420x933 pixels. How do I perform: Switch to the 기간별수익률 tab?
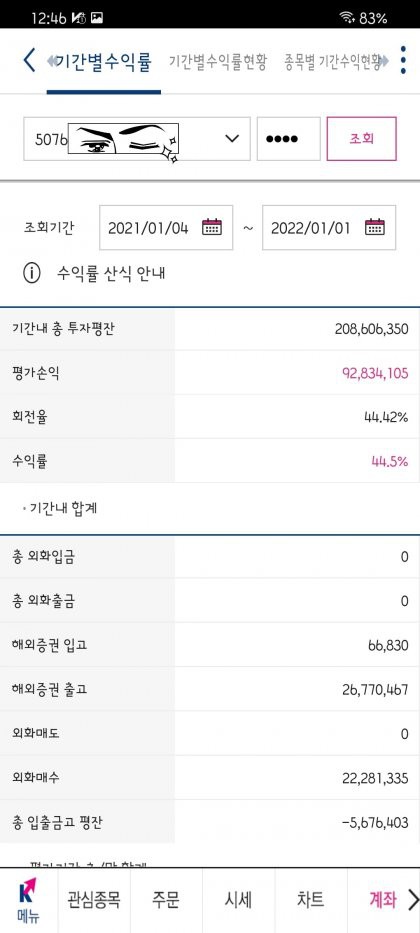click(104, 61)
